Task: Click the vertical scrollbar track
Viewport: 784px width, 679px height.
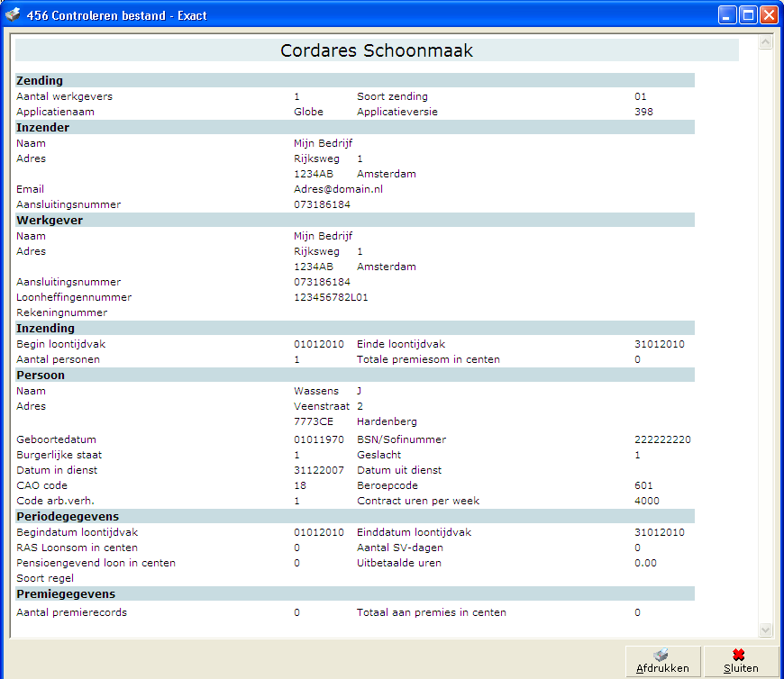Action: pyautogui.click(x=766, y=333)
